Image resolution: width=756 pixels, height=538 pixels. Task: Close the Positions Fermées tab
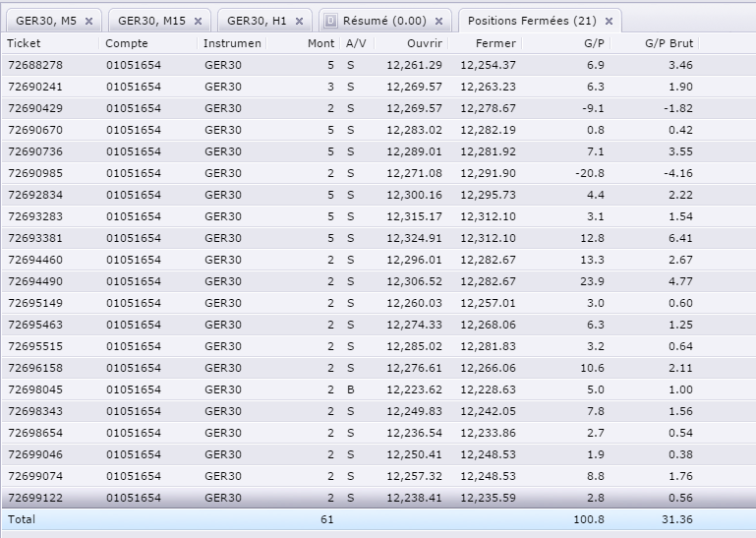click(609, 22)
